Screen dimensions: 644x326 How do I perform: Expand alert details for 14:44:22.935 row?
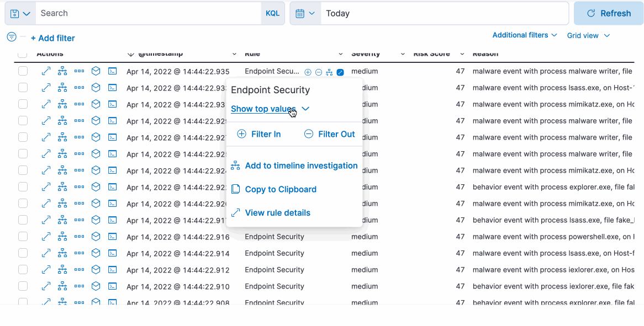click(x=46, y=71)
